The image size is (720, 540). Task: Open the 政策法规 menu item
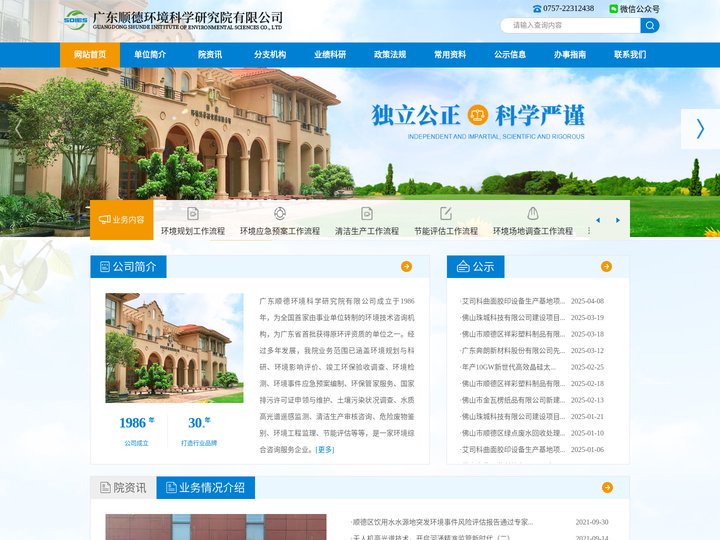pyautogui.click(x=390, y=55)
